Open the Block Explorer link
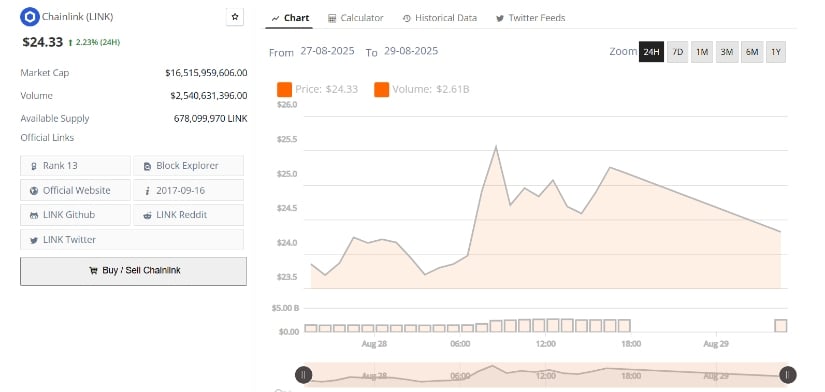825x392 pixels. coord(188,166)
